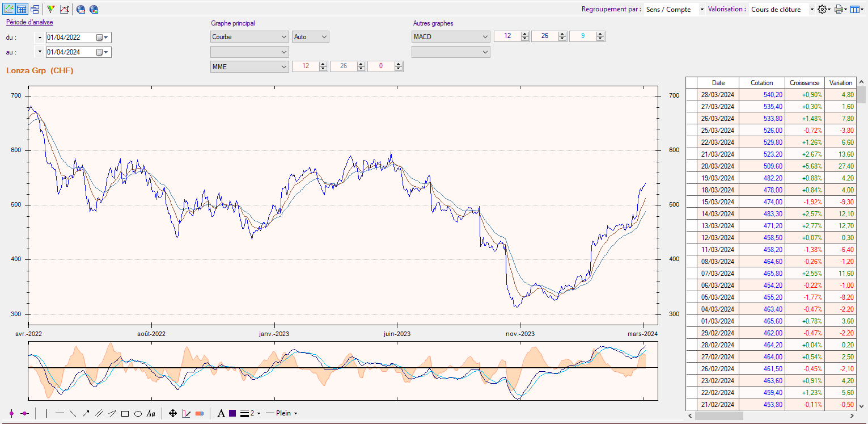This screenshot has width=868, height=424.
Task: Open the Regroupement par dropdown
Action: [675, 9]
